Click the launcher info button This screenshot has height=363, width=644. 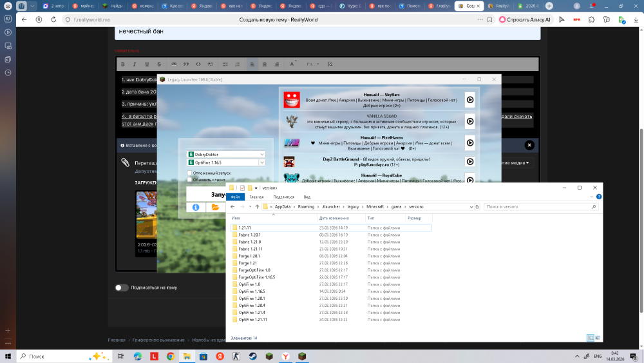(x=196, y=207)
